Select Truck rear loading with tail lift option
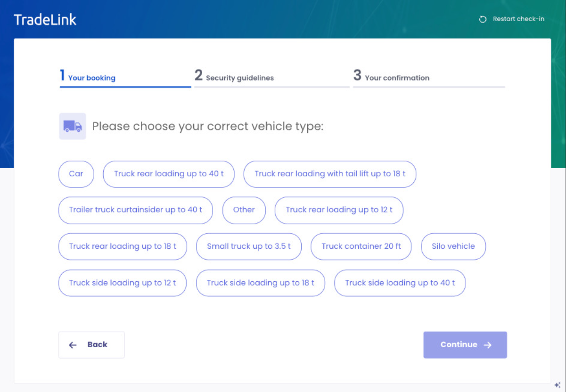 (x=330, y=174)
